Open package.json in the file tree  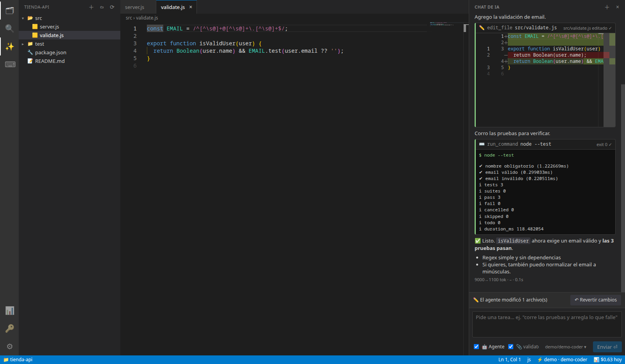click(70, 52)
